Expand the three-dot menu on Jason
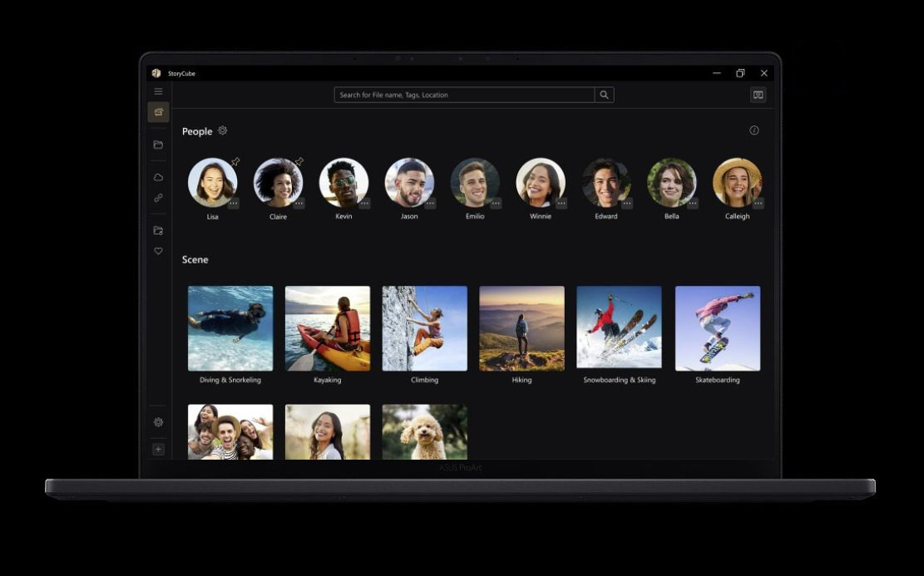This screenshot has height=576, width=924. tap(430, 204)
